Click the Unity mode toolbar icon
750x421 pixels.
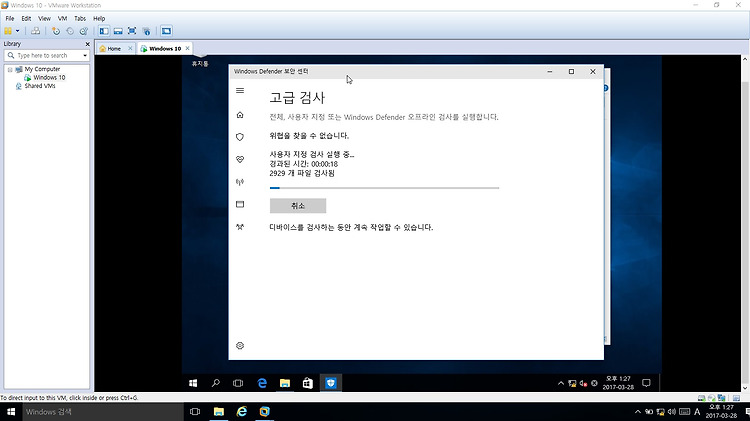point(146,31)
